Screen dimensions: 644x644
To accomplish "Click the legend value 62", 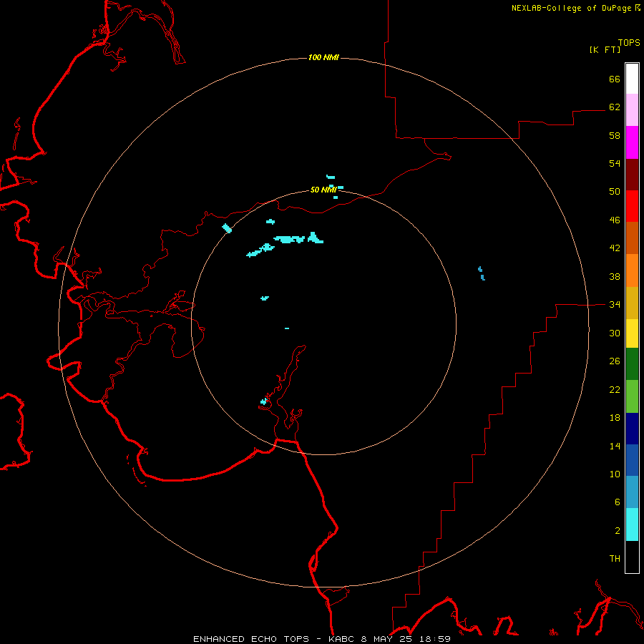I will click(x=615, y=107).
